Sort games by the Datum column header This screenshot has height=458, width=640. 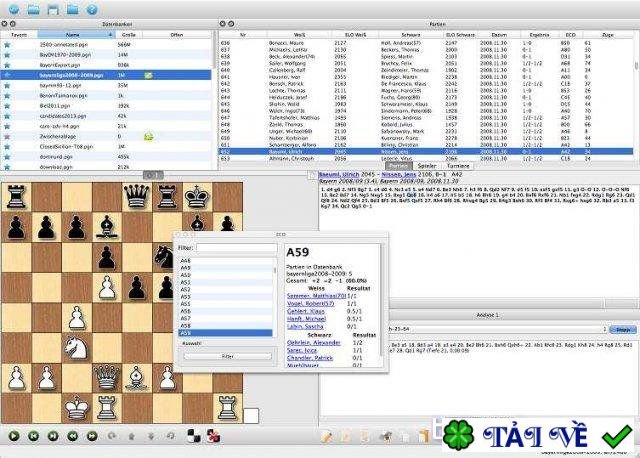coord(498,35)
